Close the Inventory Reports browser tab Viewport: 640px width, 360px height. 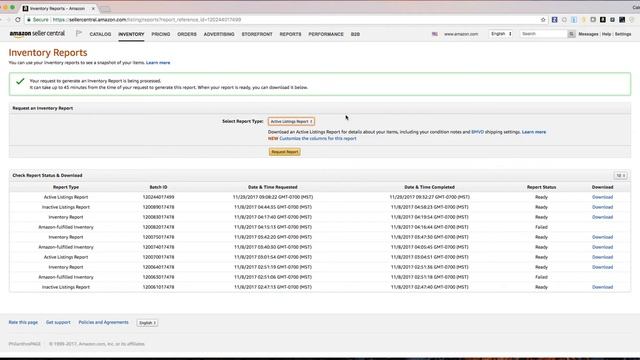(93, 8)
